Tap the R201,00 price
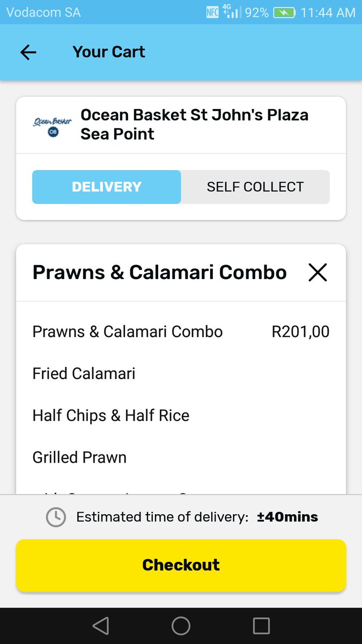The width and height of the screenshot is (362, 644). pos(300,332)
